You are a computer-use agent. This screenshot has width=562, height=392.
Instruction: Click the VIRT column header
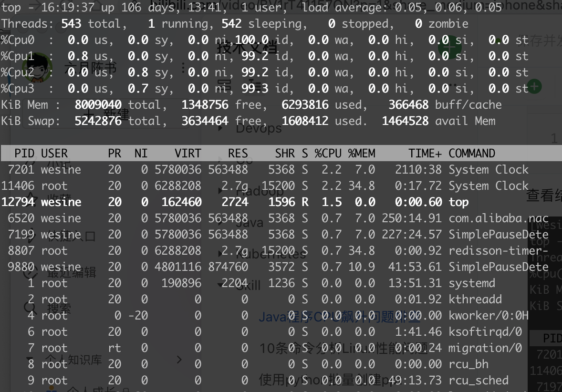[187, 154]
